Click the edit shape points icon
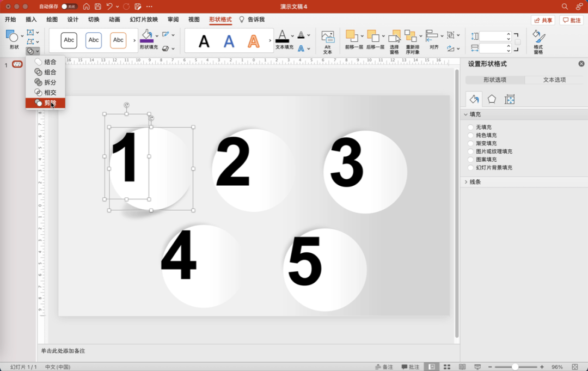The image size is (588, 371). click(30, 41)
